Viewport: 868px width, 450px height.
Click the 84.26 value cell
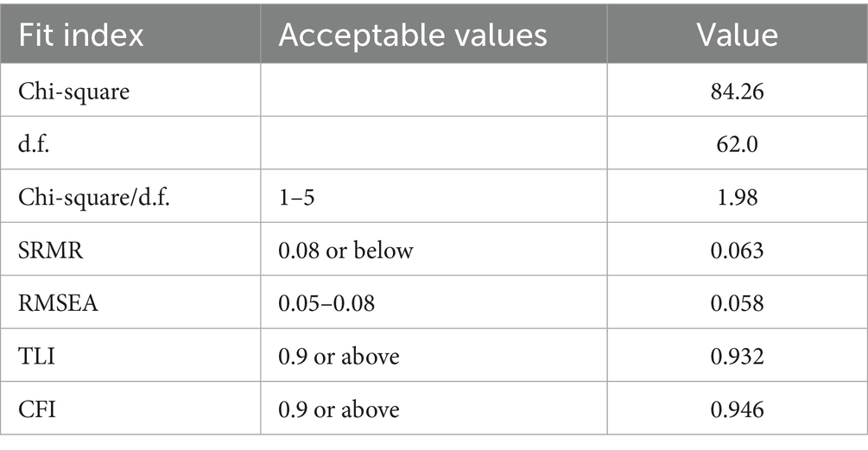click(737, 91)
